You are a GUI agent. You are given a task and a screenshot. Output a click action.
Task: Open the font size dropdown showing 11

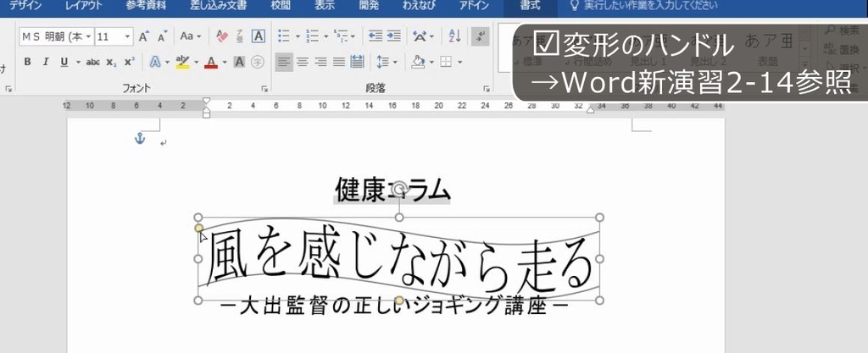129,37
